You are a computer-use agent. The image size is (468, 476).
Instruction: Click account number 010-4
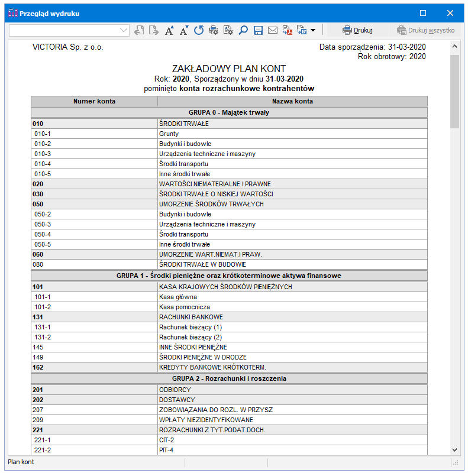coord(43,164)
